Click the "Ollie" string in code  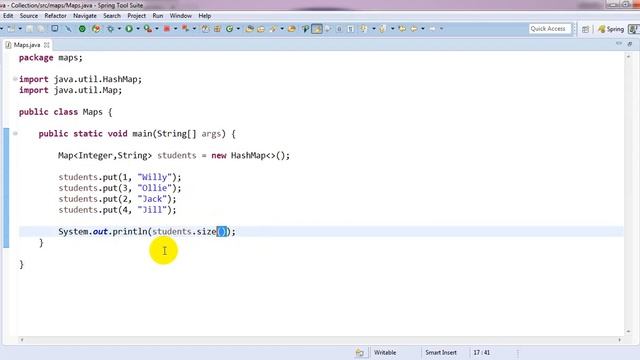click(x=154, y=188)
